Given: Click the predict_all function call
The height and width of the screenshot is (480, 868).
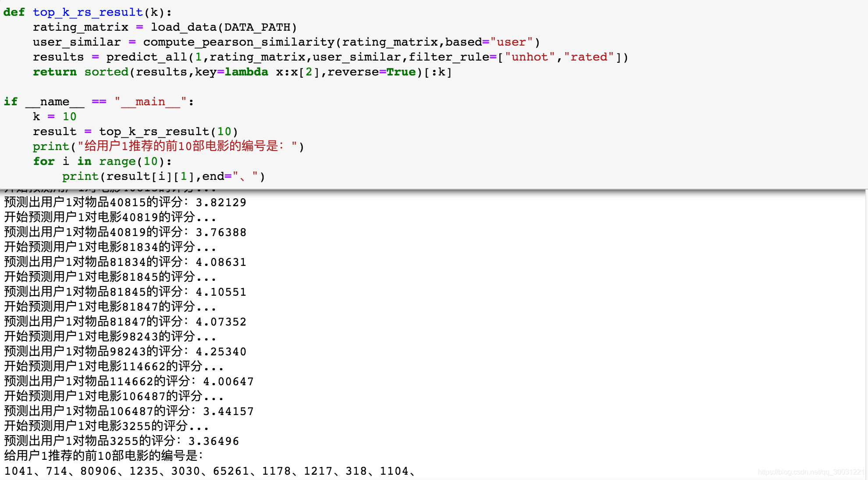Looking at the screenshot, I should pyautogui.click(x=146, y=57).
